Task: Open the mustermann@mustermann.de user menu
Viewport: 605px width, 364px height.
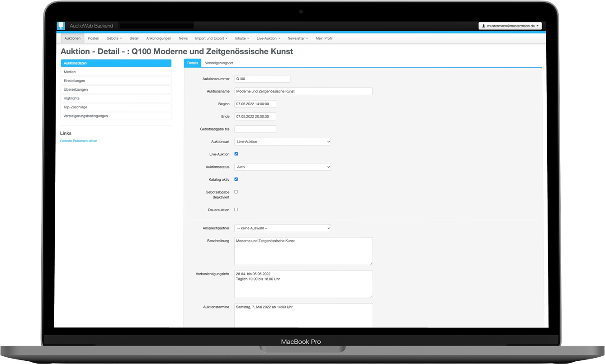Action: click(510, 26)
